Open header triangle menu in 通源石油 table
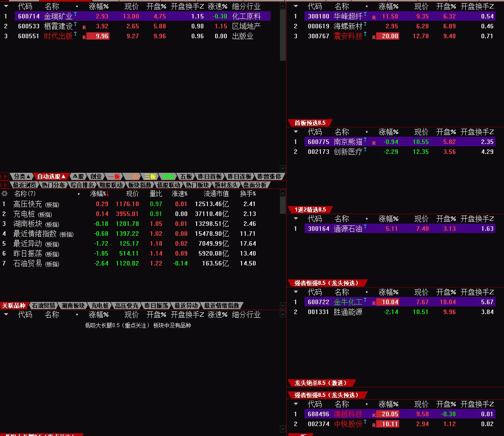The image size is (504, 436). click(296, 219)
